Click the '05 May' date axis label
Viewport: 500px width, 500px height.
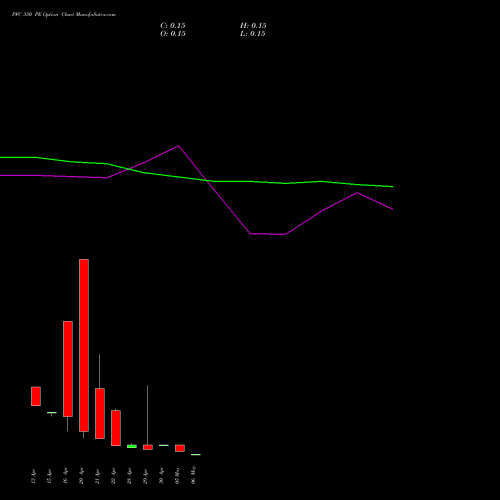(x=178, y=475)
